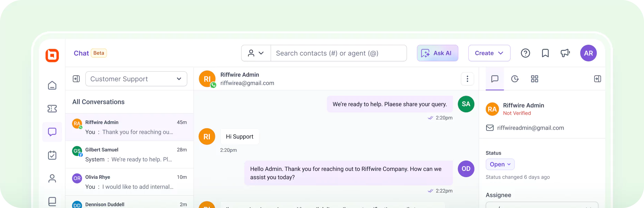Screen dimensions: 644x208
Task: Switch to the conversation history clock tab
Action: point(515,79)
